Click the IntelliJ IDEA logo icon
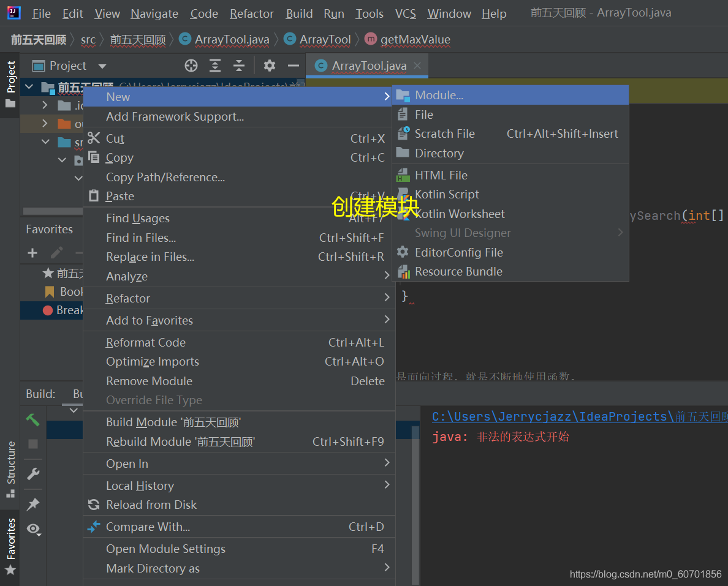Viewport: 728px width, 586px height. [13, 12]
